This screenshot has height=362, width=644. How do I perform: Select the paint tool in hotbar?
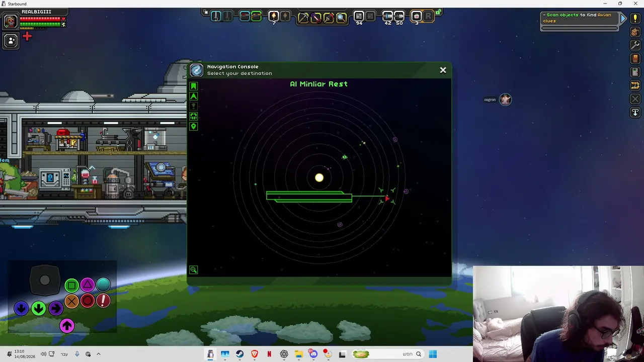coord(329,18)
